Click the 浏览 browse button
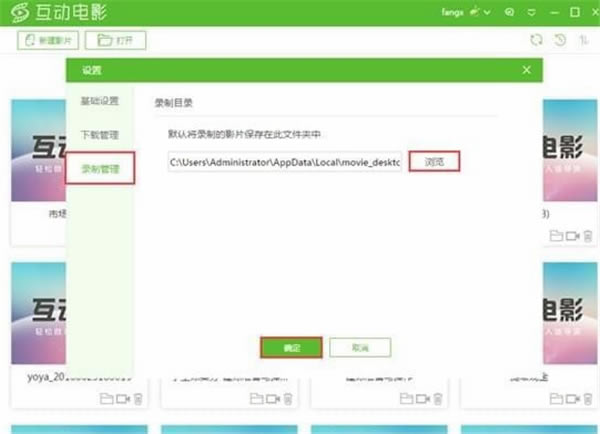 (x=434, y=162)
